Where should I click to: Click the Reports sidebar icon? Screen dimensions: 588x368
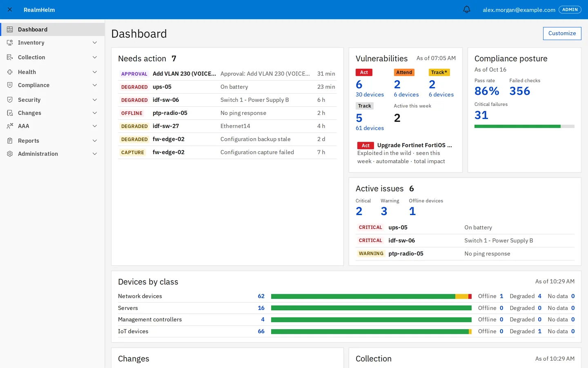tap(10, 141)
